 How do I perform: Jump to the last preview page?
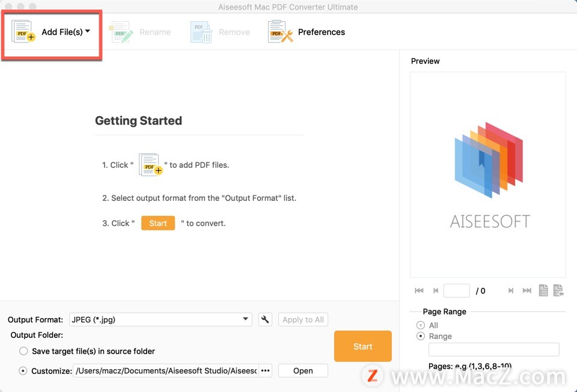point(527,290)
